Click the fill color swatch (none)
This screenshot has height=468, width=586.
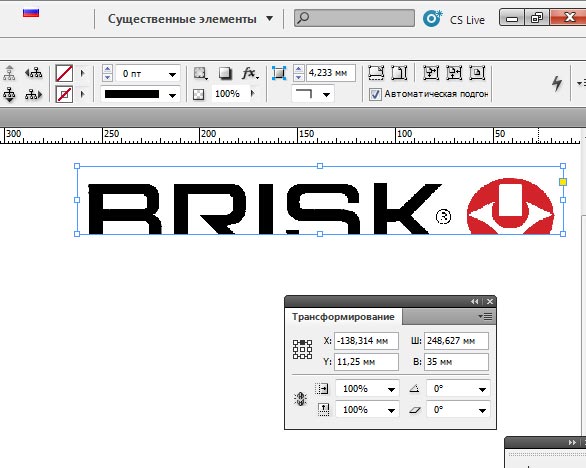click(x=64, y=73)
